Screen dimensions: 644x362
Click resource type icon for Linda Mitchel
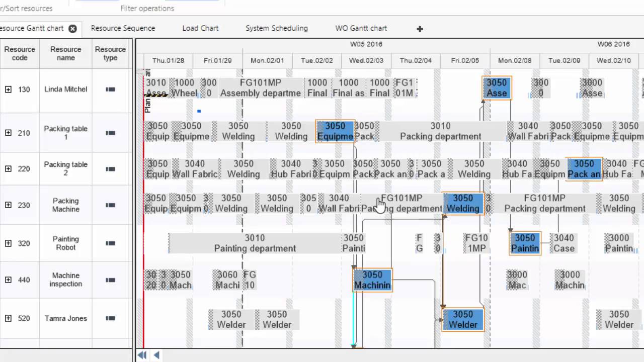pyautogui.click(x=110, y=89)
